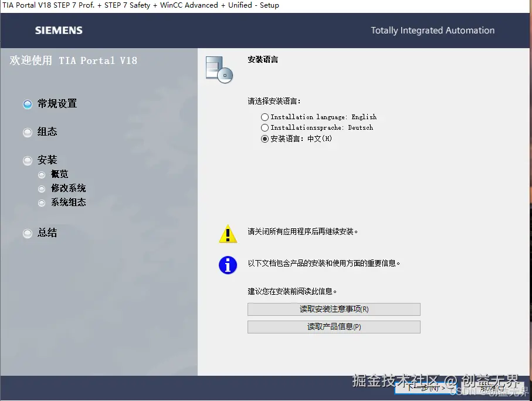Click the setup window title bar text
This screenshot has width=532, height=401.
pyautogui.click(x=141, y=5)
